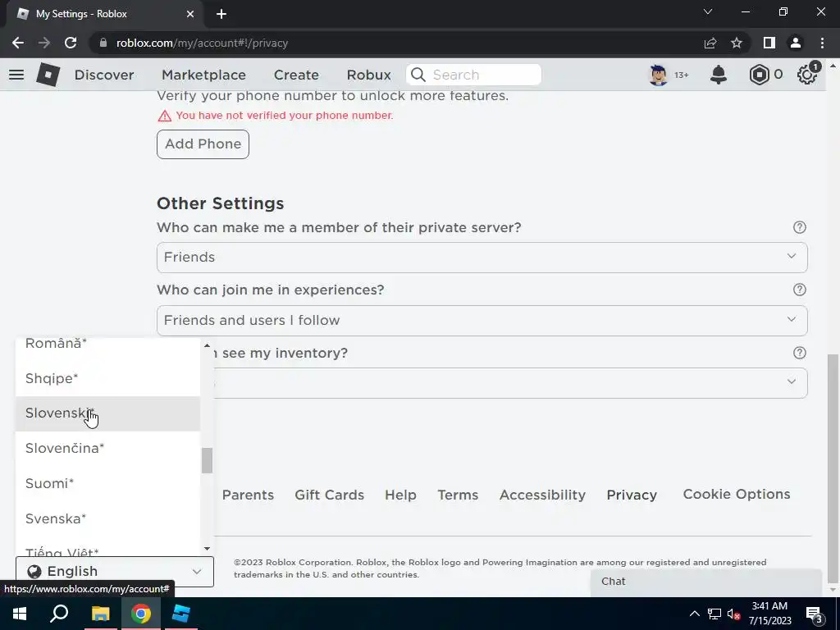840x630 pixels.
Task: Click the language list scrollbar thumb
Action: tap(207, 461)
